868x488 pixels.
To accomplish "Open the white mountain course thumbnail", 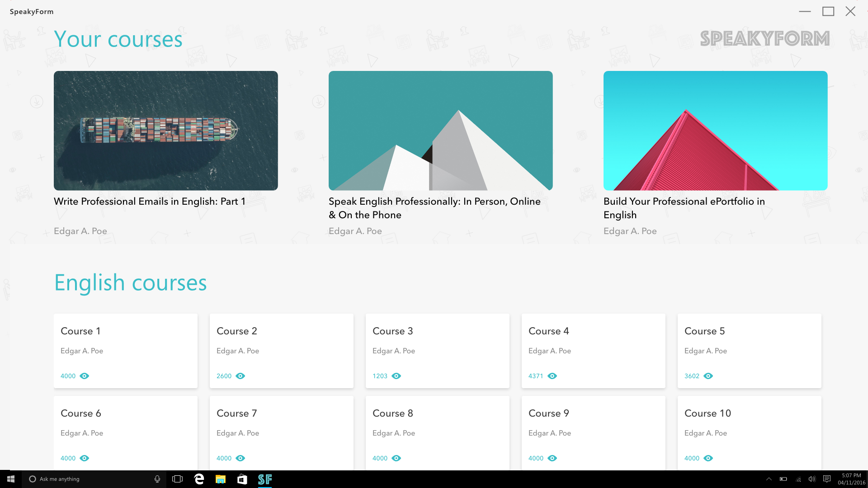I will tap(441, 131).
